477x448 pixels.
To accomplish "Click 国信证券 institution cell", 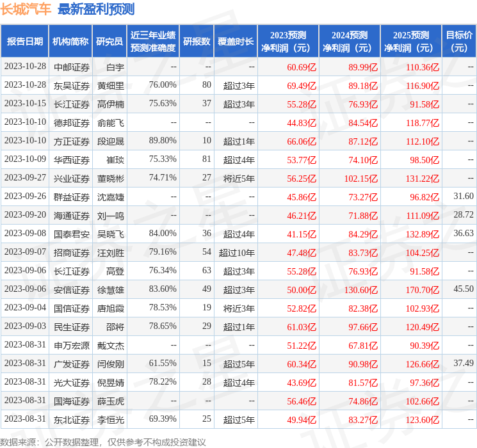I will coord(72,308).
